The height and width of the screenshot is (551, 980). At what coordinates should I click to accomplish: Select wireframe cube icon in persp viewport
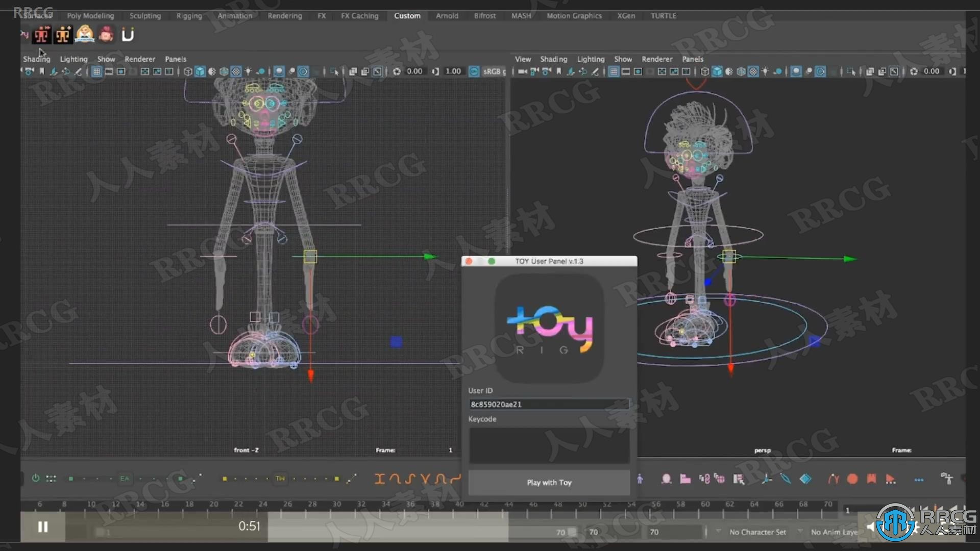click(x=705, y=71)
